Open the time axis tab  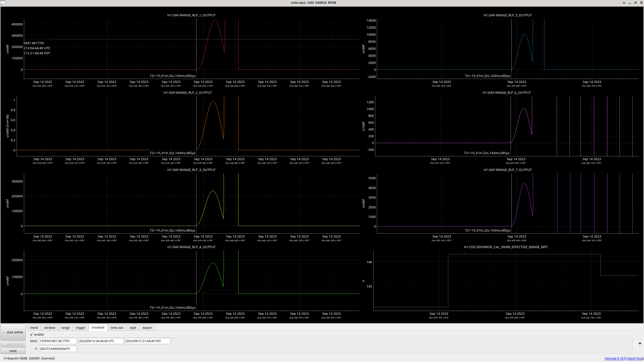(x=117, y=328)
